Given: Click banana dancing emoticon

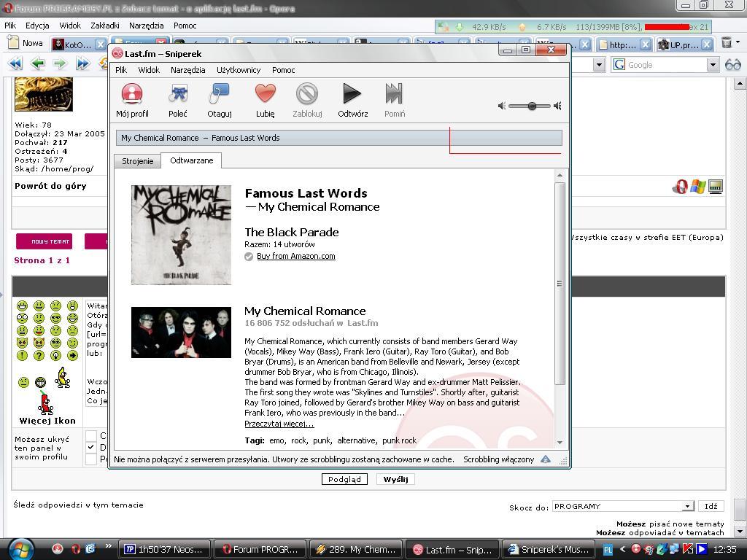Looking at the screenshot, I should coord(62,378).
